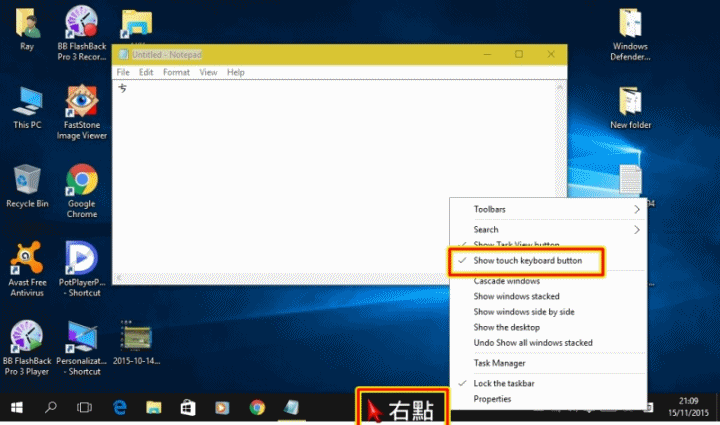720x425 pixels.
Task: Choose Show windows side by side
Action: (548, 312)
